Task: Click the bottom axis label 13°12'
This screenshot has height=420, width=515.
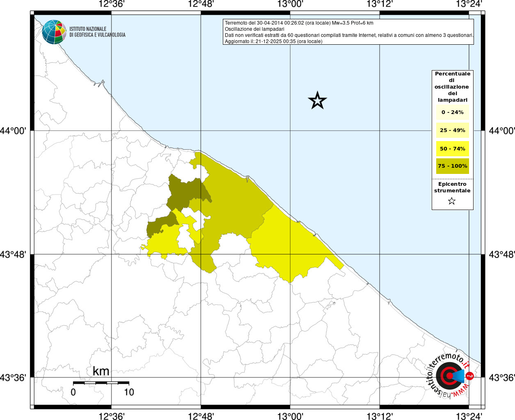Action: click(x=380, y=416)
